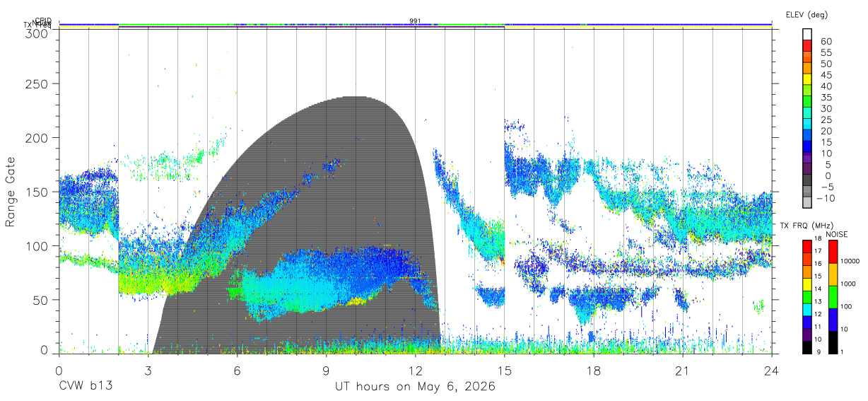This screenshot has height=401, width=868.
Task: Click the "12" tick on the UT hours axis
Action: 416,370
